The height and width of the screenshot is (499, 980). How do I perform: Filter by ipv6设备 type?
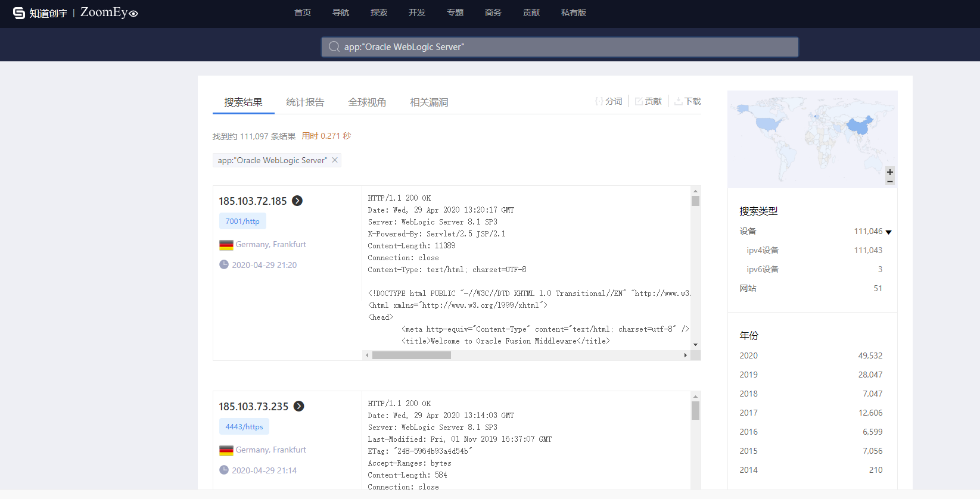tap(763, 269)
